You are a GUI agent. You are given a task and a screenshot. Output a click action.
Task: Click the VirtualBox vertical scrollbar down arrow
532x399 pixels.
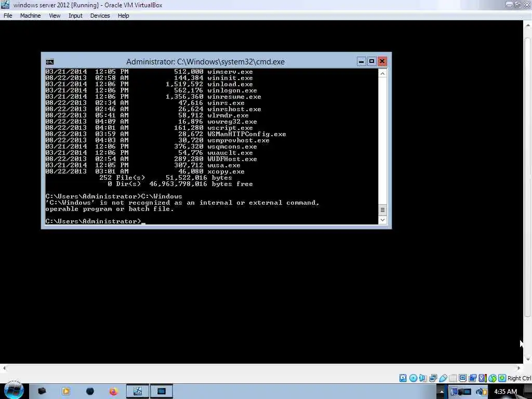[528, 360]
